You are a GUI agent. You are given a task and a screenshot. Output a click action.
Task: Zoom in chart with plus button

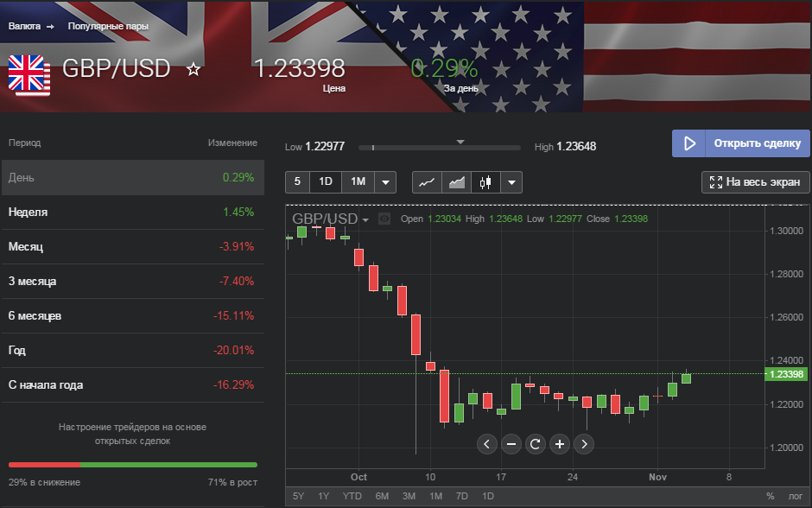click(x=560, y=444)
